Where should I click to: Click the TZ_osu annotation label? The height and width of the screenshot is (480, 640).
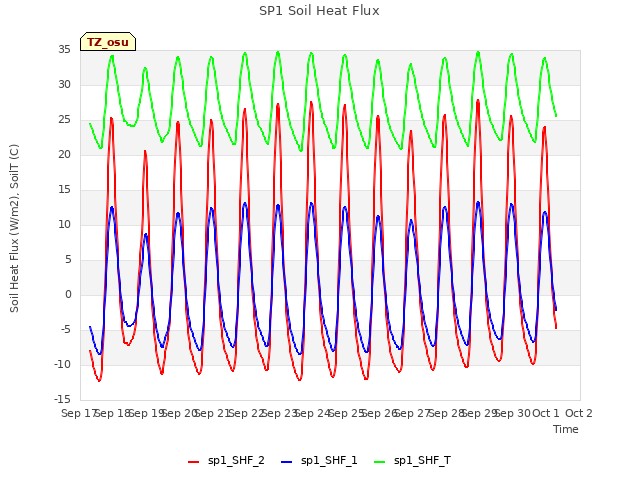pos(108,42)
